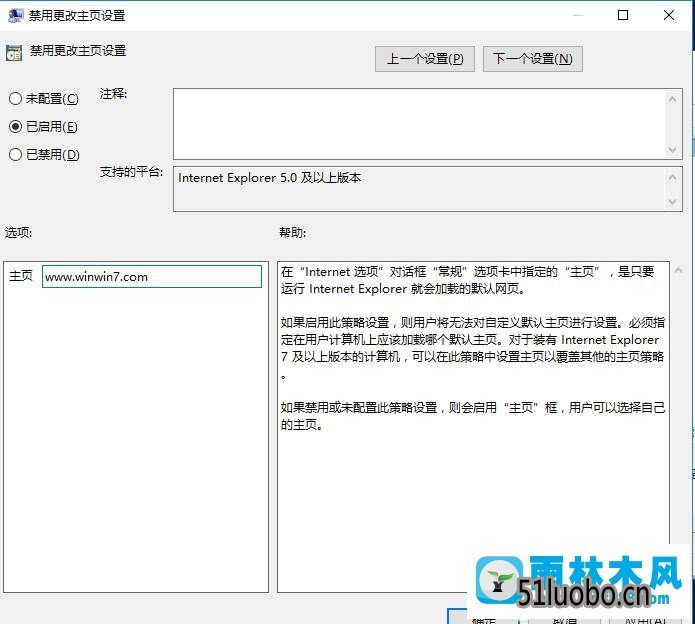The width and height of the screenshot is (695, 624).
Task: Minimize the policy settings window
Action: click(x=577, y=15)
